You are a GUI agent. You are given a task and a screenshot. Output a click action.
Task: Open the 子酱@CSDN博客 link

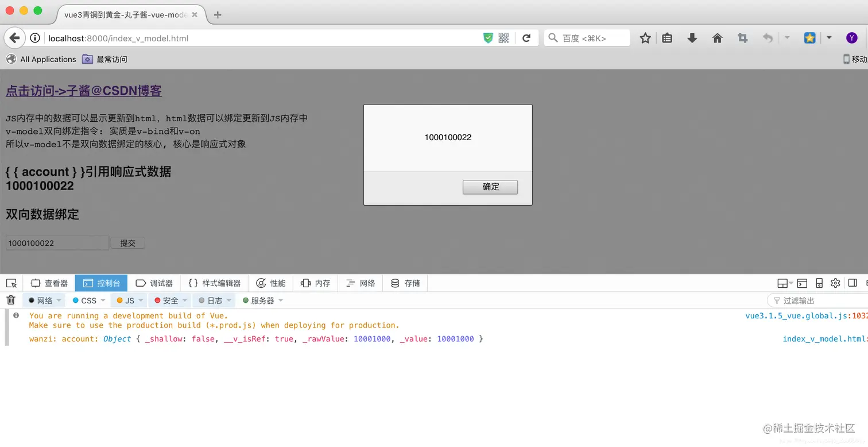pyautogui.click(x=84, y=91)
